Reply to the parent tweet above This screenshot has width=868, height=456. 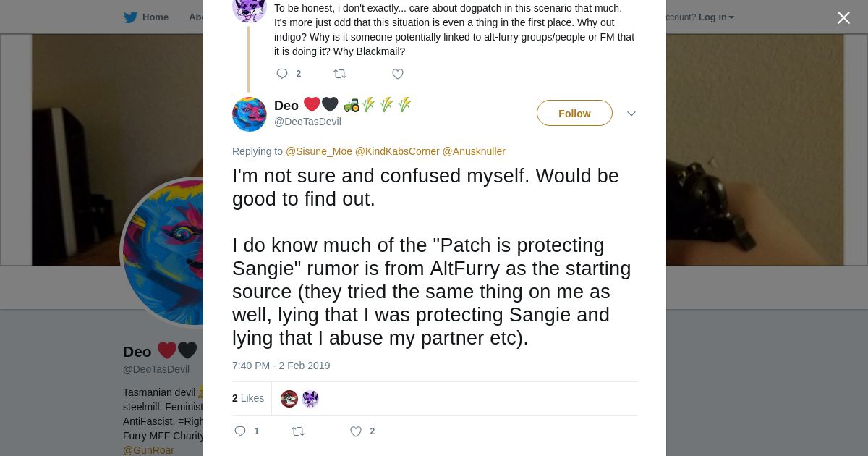pos(282,74)
